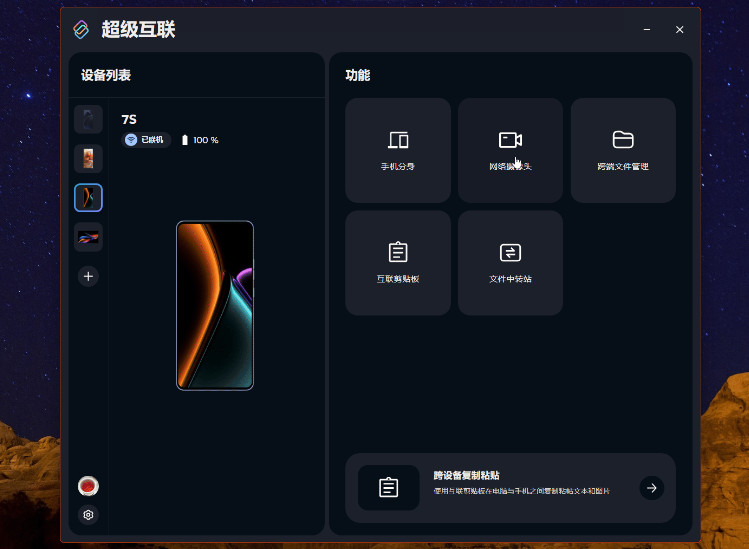
Task: Select the first dark device thumbnail
Action: 88,119
